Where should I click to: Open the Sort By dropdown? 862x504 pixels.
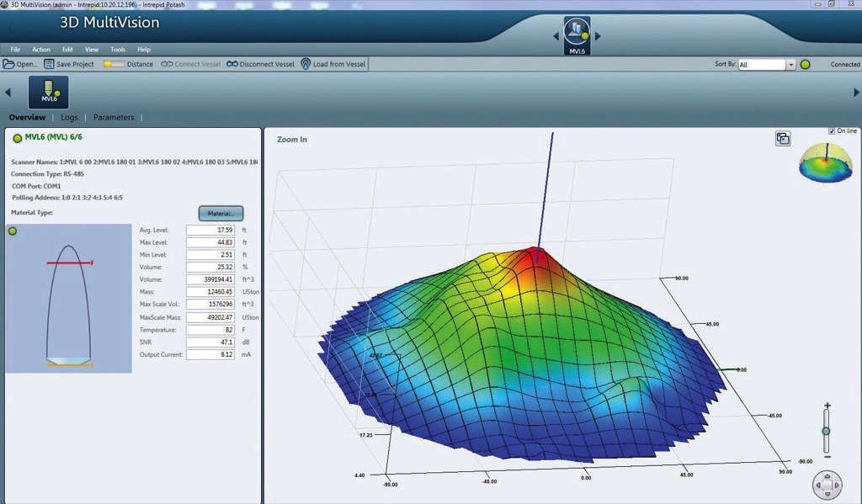pos(791,65)
